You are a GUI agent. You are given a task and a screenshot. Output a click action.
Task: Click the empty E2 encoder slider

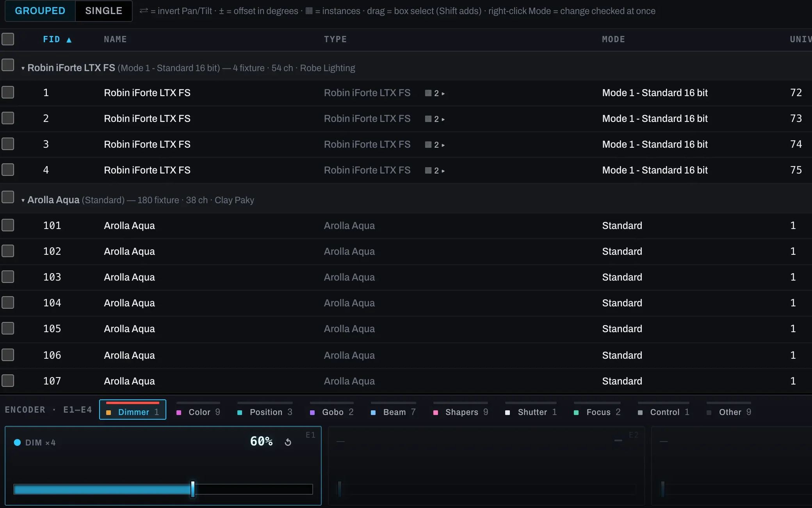click(x=486, y=489)
